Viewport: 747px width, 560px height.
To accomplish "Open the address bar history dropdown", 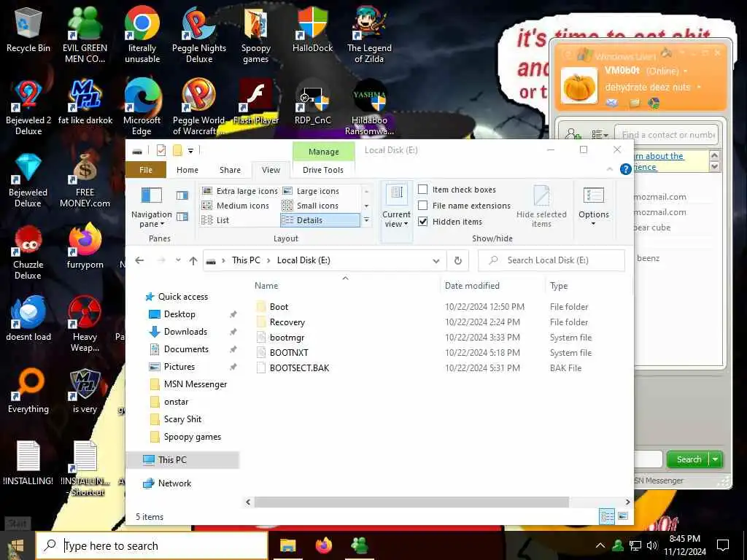I will pyautogui.click(x=436, y=260).
